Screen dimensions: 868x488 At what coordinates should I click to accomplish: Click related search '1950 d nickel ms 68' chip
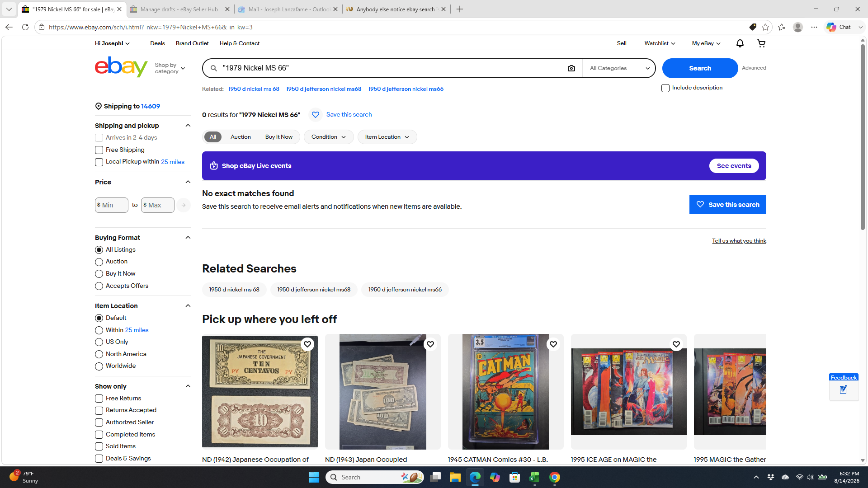click(234, 290)
